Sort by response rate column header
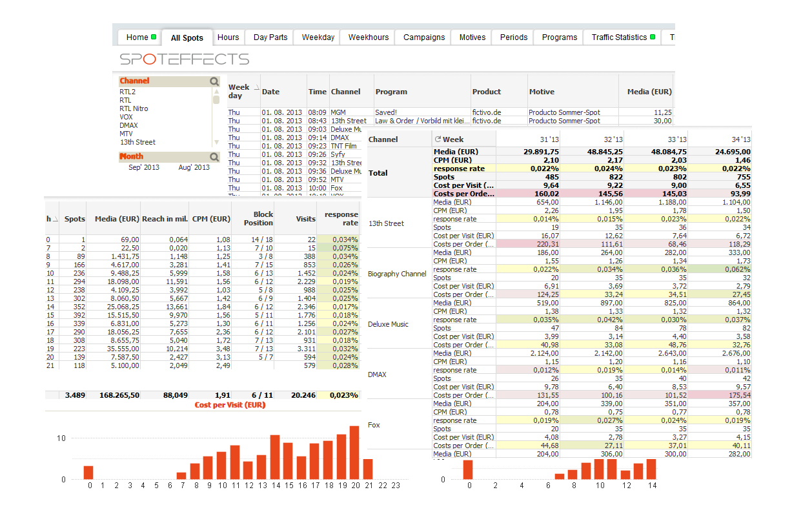This screenshot has width=812, height=523. [x=339, y=219]
